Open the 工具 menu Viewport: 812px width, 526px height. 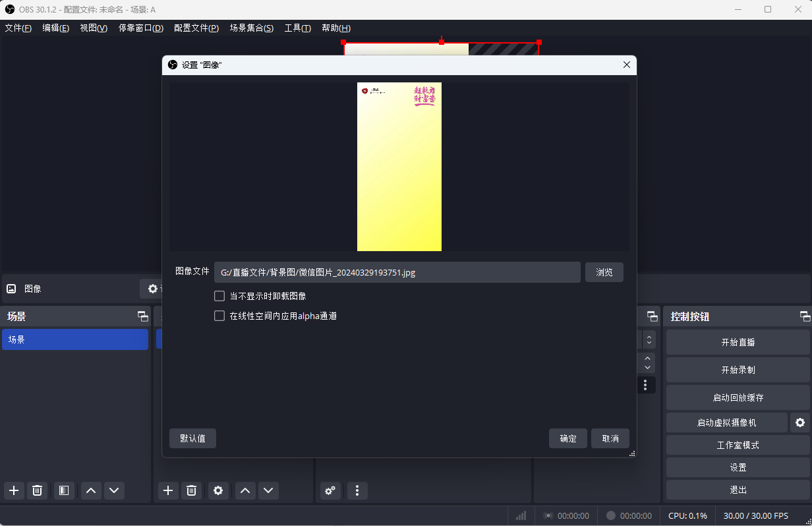[297, 28]
